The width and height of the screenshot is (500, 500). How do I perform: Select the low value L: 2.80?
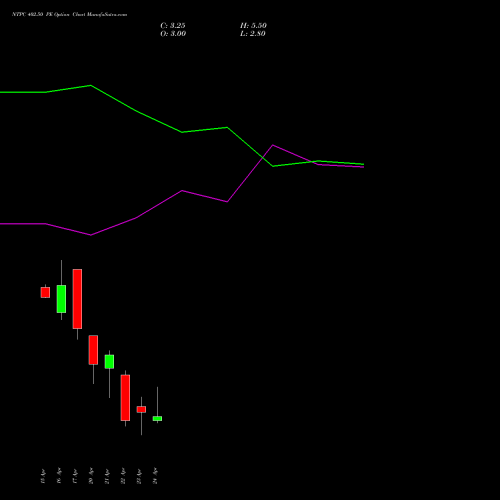click(x=253, y=34)
